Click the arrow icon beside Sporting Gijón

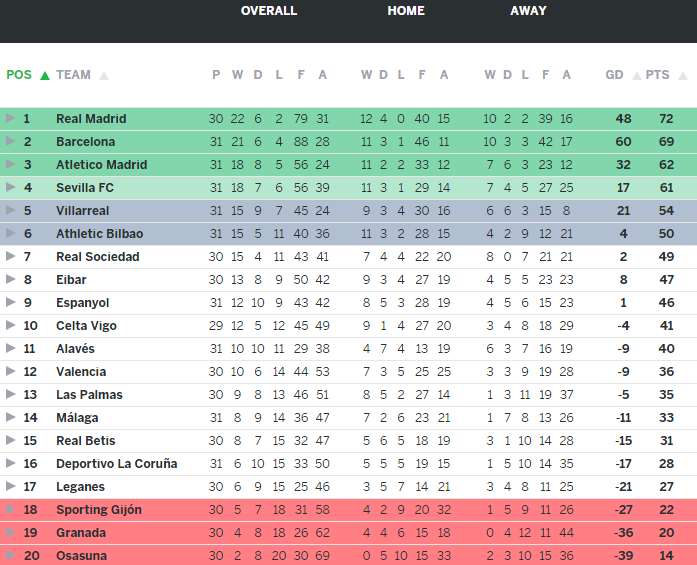pos(10,510)
